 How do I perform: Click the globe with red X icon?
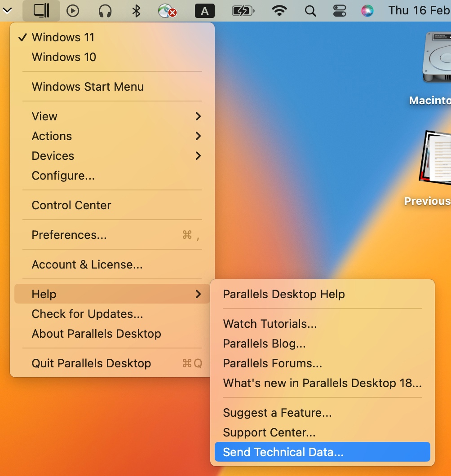168,10
